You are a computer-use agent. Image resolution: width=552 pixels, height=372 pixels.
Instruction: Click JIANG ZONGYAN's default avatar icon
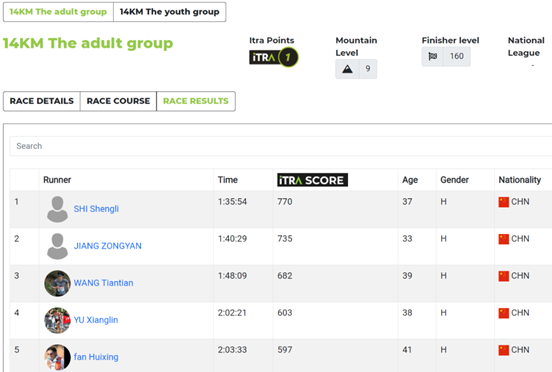coord(57,246)
